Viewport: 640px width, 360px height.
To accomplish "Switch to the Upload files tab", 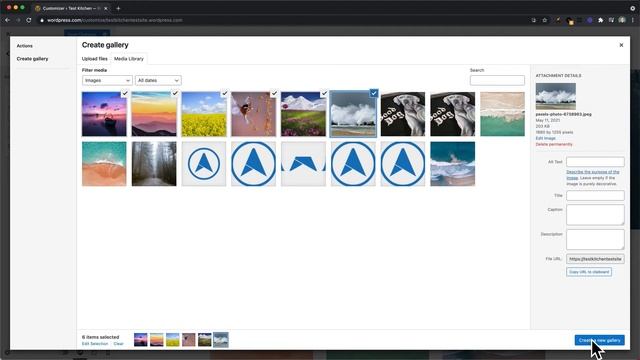I will click(x=95, y=59).
